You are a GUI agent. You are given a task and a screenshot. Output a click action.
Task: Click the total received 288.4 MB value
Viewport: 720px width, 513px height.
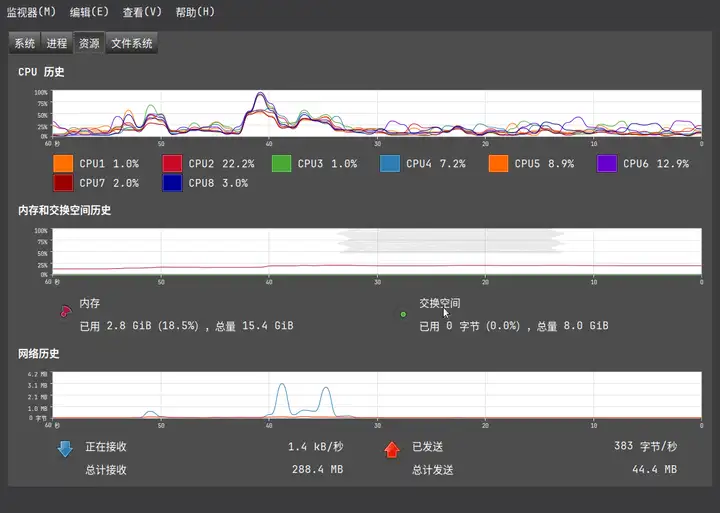[x=317, y=469]
